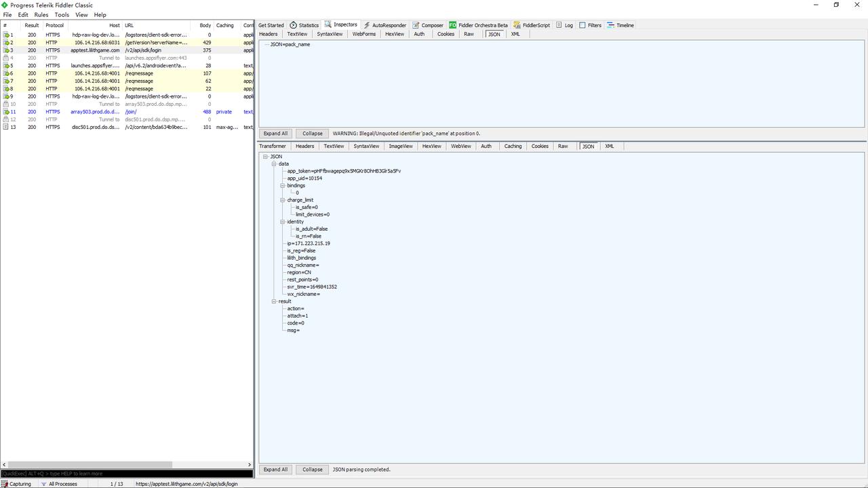Click the session icon of row 6
Screen dimensions: 868x488
click(6, 73)
